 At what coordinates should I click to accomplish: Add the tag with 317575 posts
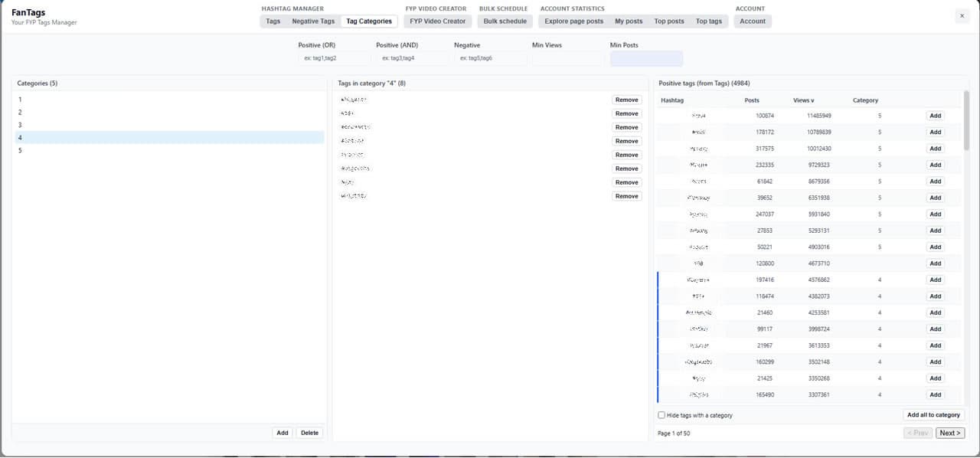(x=935, y=149)
